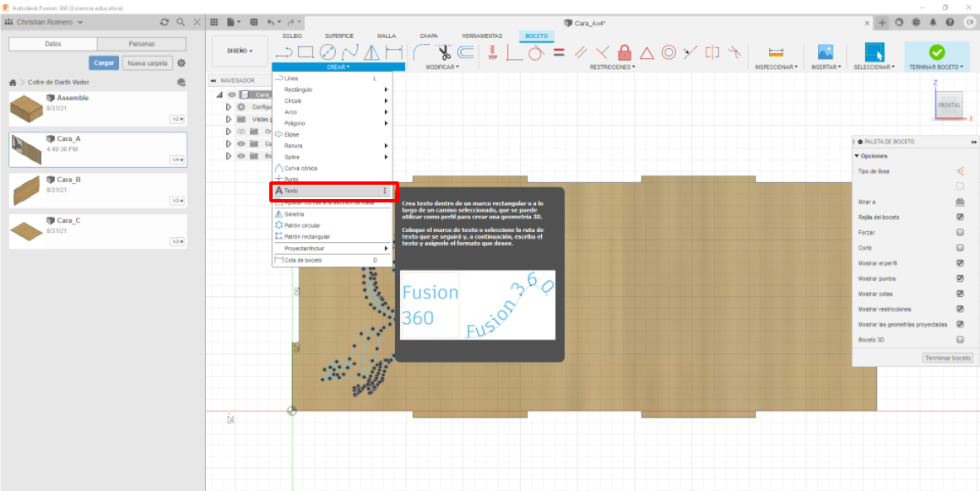Open the Rectángulo submenu

[332, 89]
